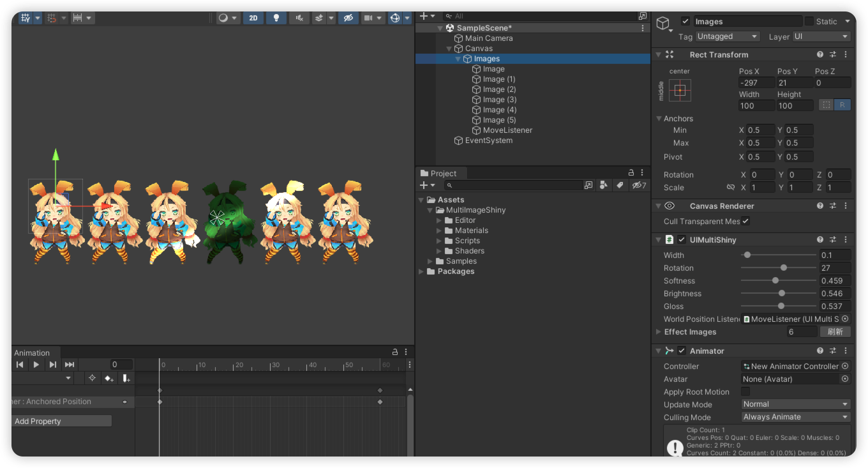Toggle Apply Root Motion checkbox

pos(745,392)
